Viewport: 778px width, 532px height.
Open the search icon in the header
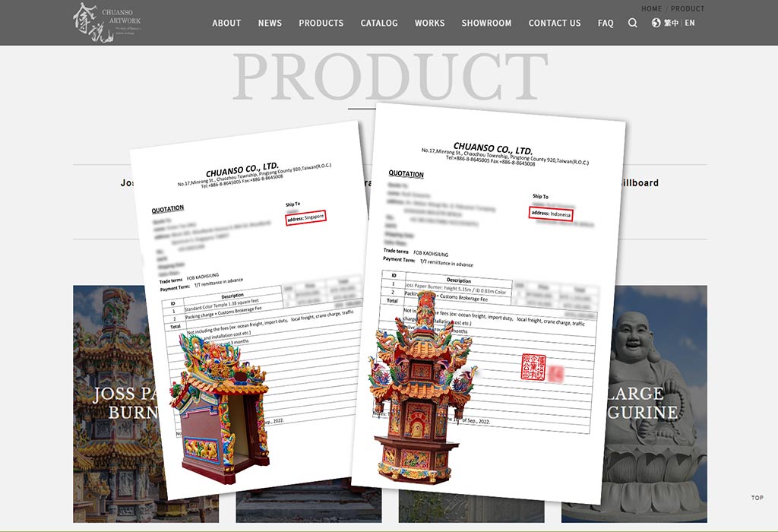pos(632,23)
